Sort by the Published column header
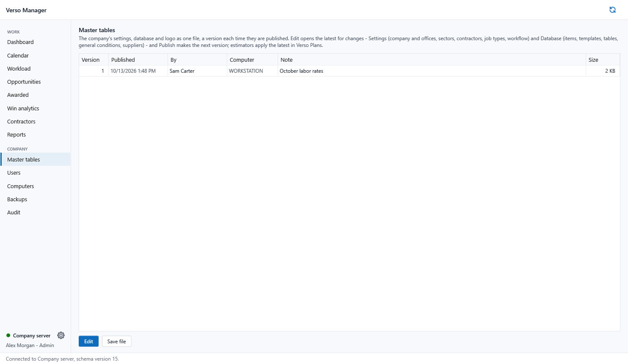 138,60
